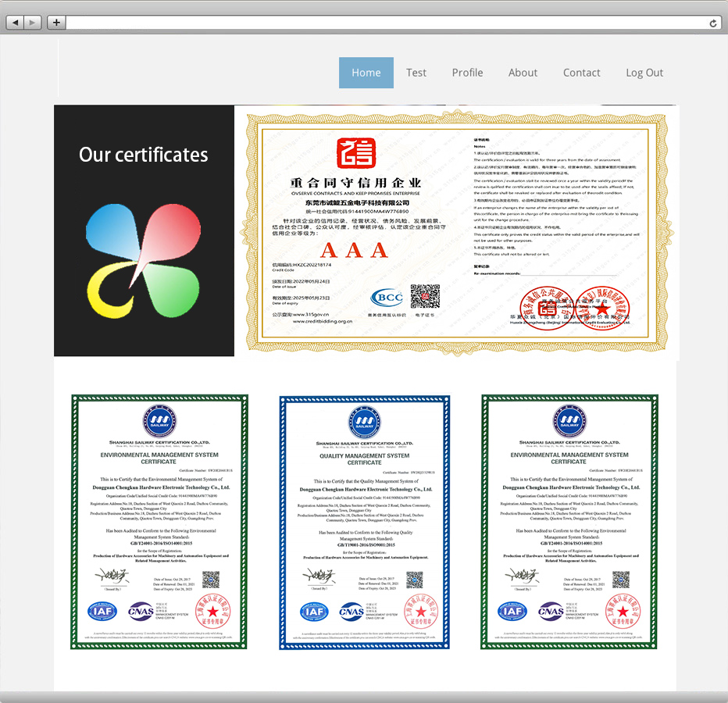Open the About page link
This screenshot has height=703, width=728.
[523, 73]
